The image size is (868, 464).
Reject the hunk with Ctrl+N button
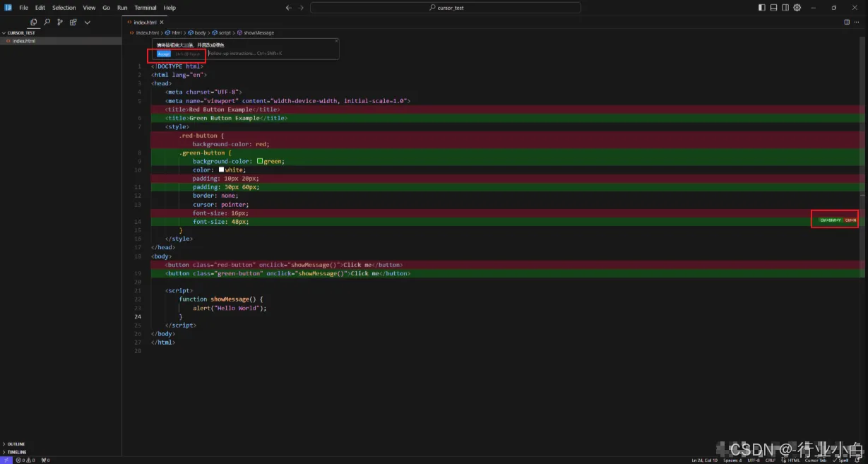850,220
